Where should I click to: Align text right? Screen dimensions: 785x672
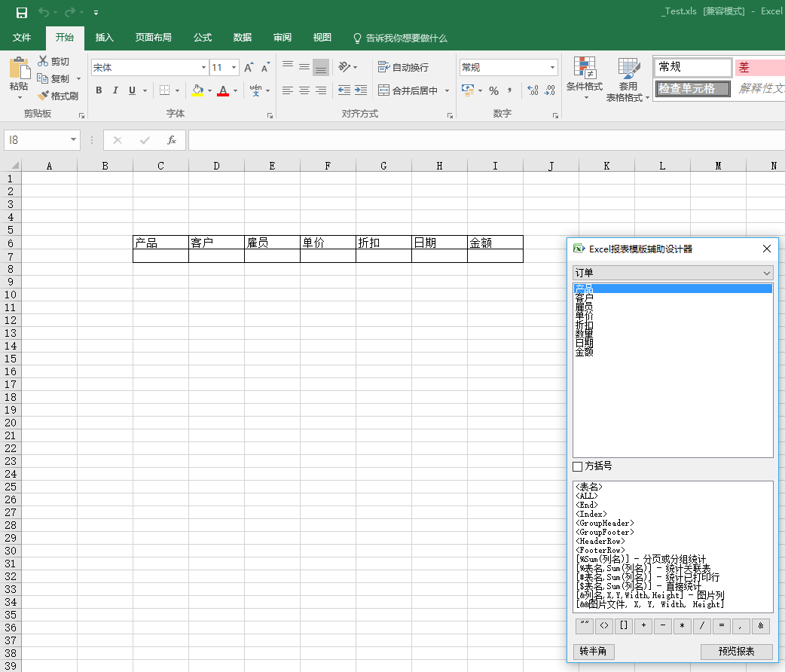tap(321, 90)
